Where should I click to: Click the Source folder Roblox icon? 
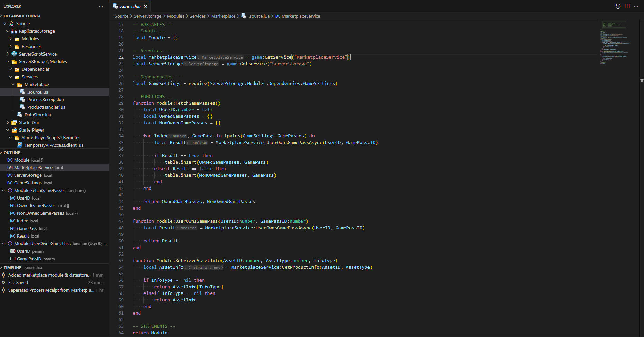pyautogui.click(x=11, y=23)
